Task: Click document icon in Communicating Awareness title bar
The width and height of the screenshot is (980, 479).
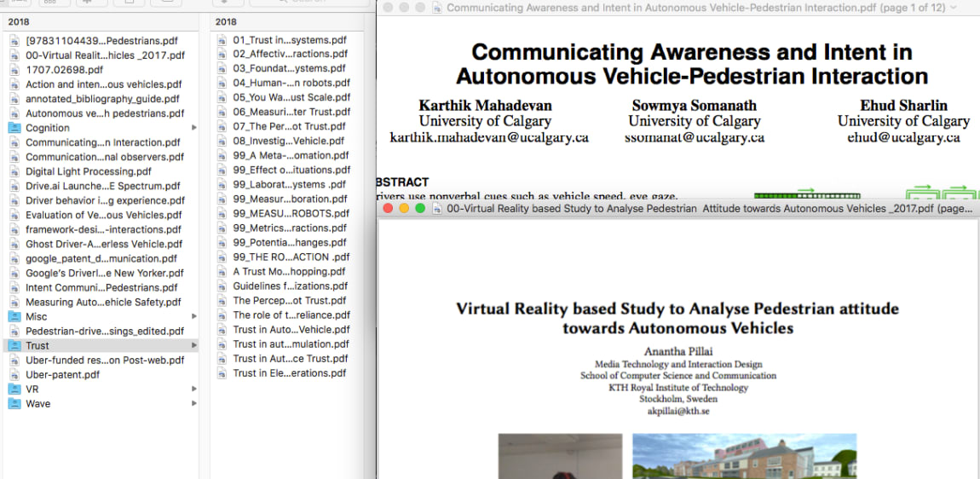Action: point(437,8)
